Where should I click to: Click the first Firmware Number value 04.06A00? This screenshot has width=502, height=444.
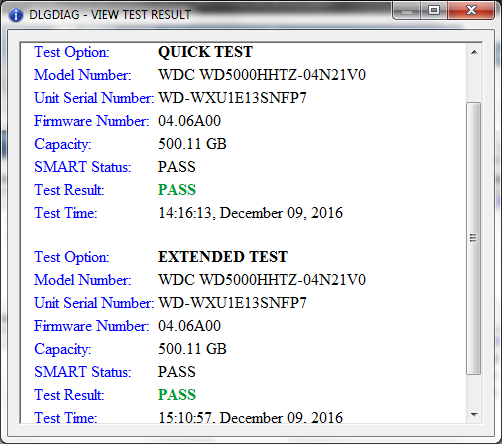pyautogui.click(x=189, y=121)
